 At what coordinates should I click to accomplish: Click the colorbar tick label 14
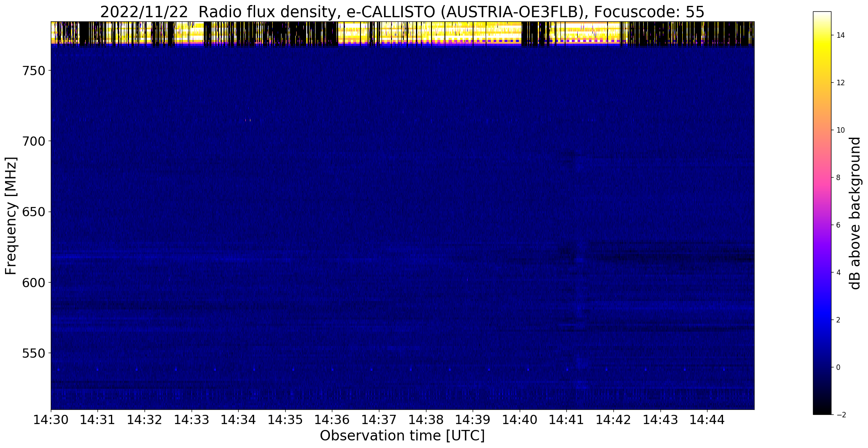841,35
